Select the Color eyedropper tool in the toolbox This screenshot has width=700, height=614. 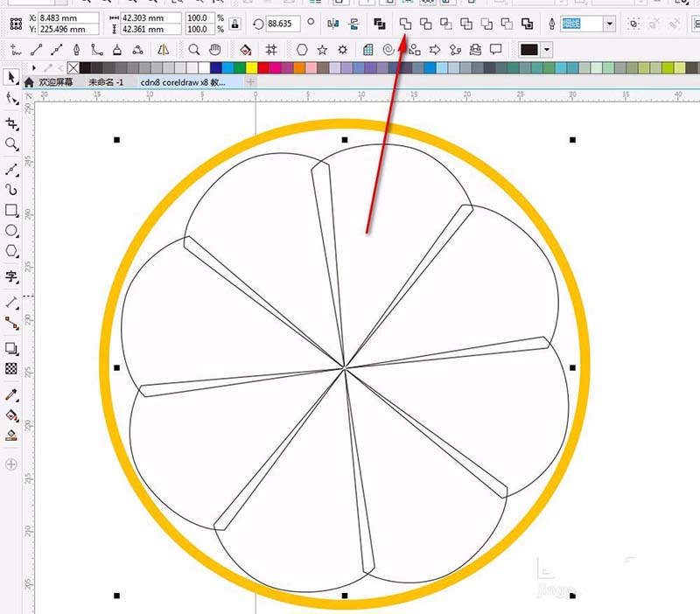(x=11, y=394)
